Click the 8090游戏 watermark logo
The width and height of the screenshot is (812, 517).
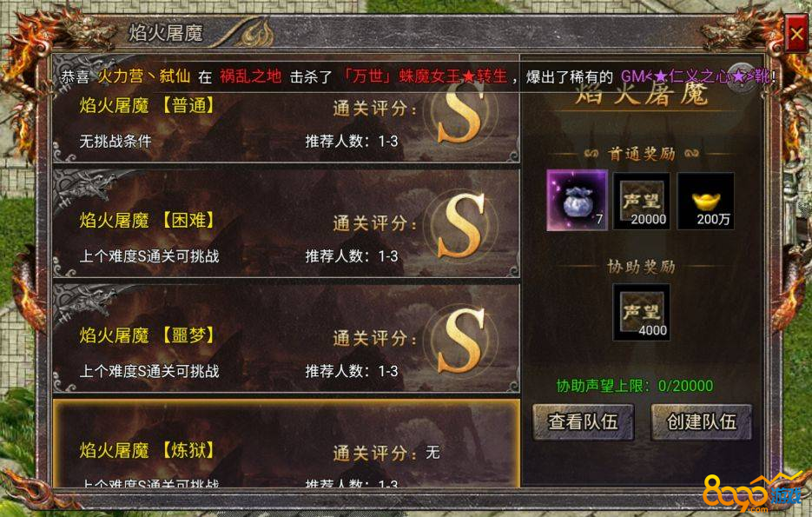coord(752,494)
